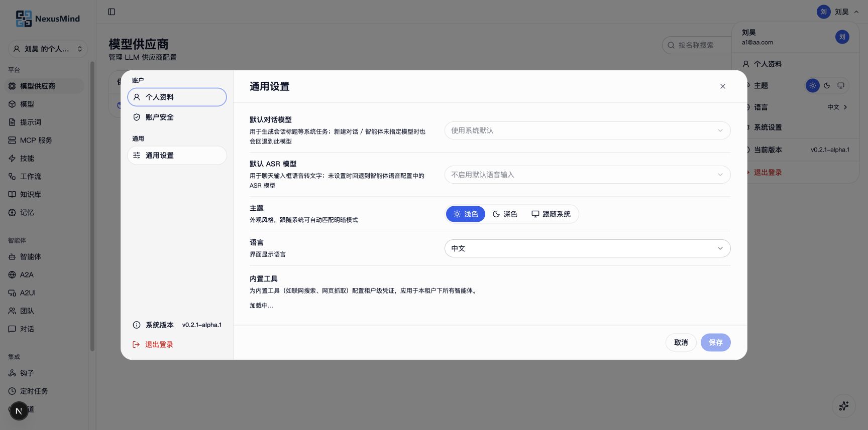This screenshot has width=868, height=430.
Task: Click the 技能 lightning icon
Action: click(x=12, y=158)
